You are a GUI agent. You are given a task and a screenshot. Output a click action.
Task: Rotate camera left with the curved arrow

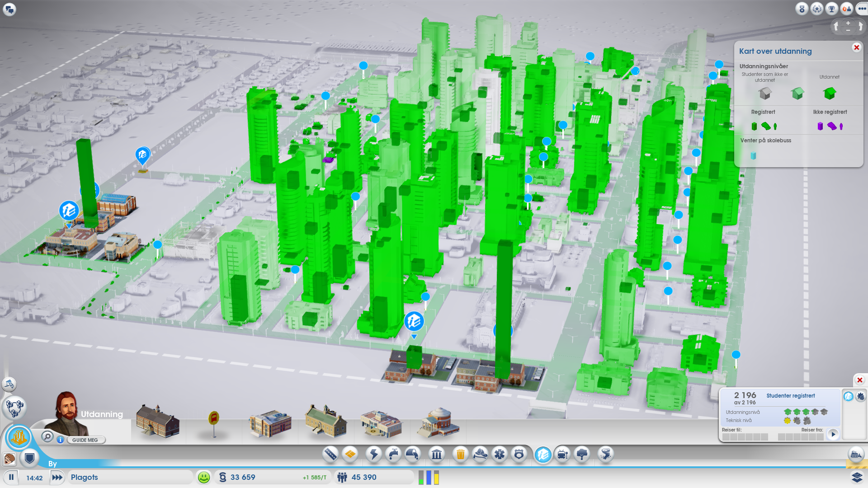(x=836, y=27)
